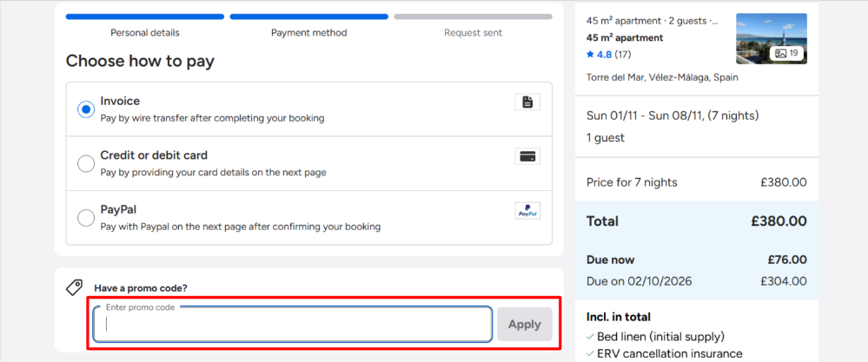Click the Personal details step label
Screen dimensions: 868x362
point(145,33)
